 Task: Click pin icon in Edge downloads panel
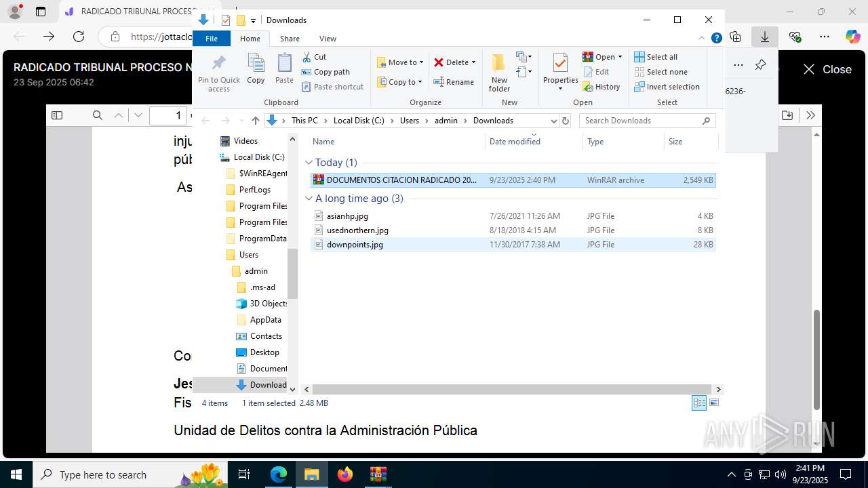(x=760, y=65)
